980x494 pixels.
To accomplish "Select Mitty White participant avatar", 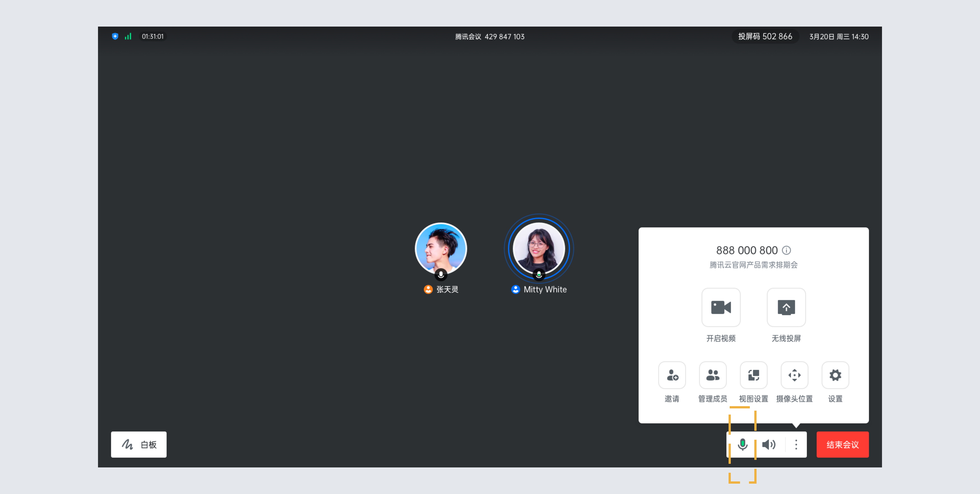I will pyautogui.click(x=539, y=248).
